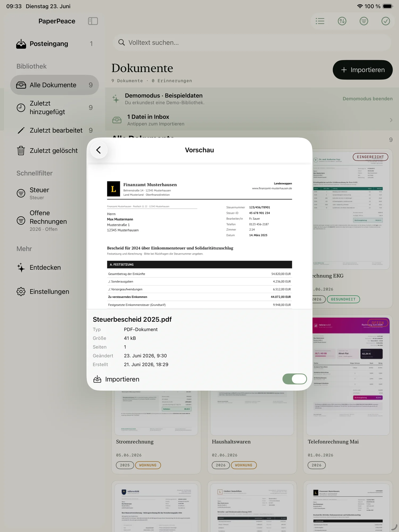Viewport: 399px width, 532px height.
Task: Open the Adlerschild insurance document thumbnail
Action: point(156,508)
